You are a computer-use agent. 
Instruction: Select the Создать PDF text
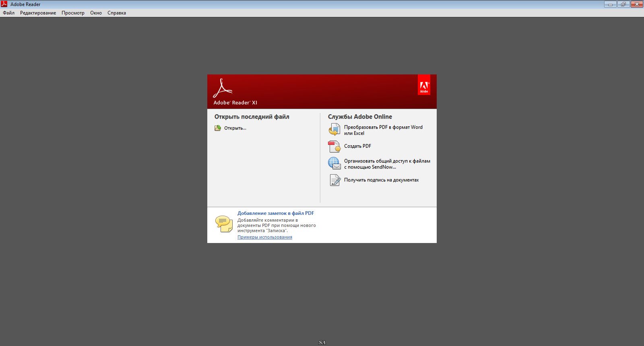click(357, 146)
